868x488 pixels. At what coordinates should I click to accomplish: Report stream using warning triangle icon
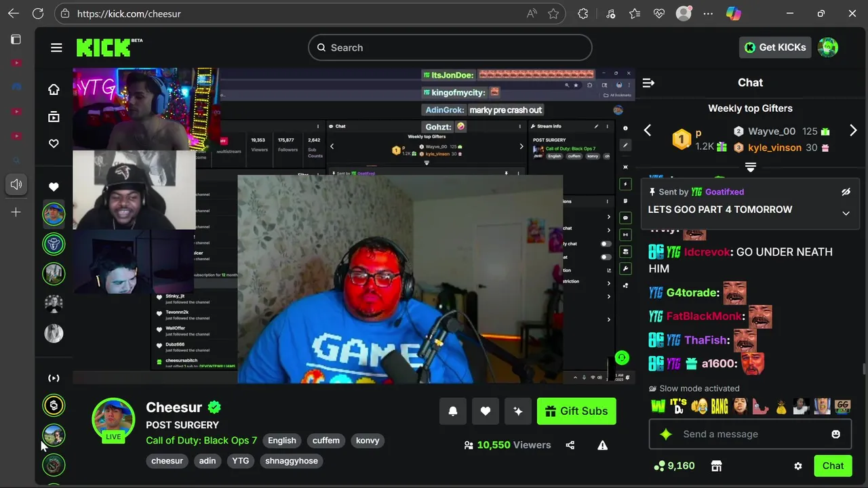[x=602, y=445]
